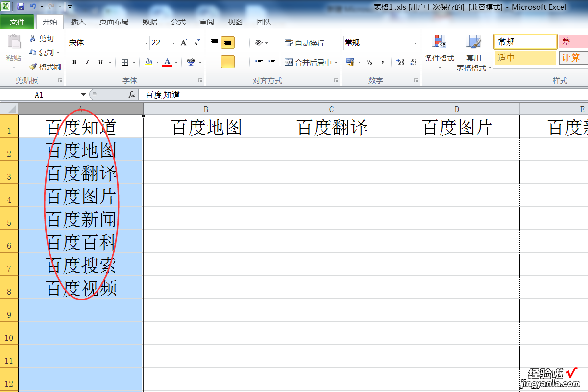
Task: Toggle Italic formatting
Action: [87, 62]
